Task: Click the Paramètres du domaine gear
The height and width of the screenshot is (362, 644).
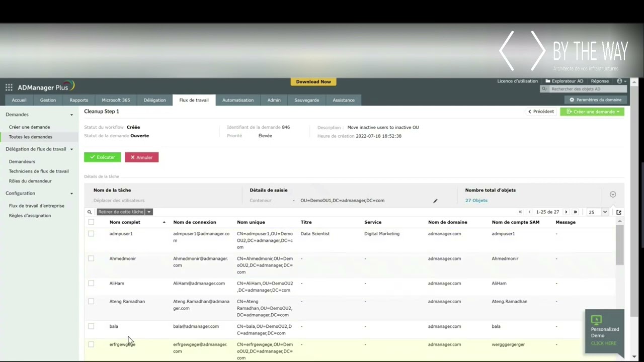Action: click(x=572, y=100)
